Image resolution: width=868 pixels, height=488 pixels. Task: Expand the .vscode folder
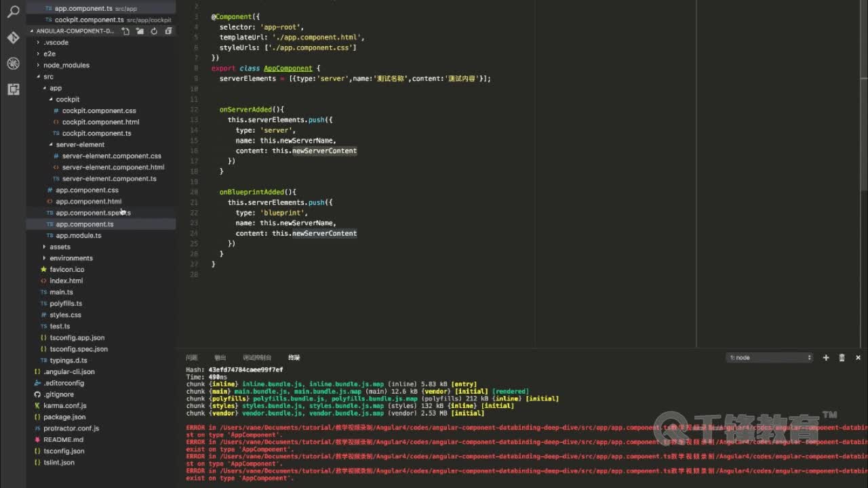click(56, 42)
